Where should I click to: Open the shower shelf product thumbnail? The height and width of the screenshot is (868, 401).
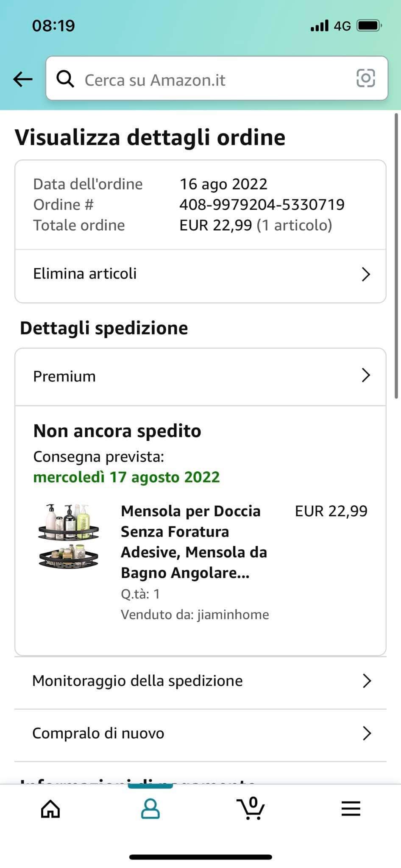click(69, 536)
